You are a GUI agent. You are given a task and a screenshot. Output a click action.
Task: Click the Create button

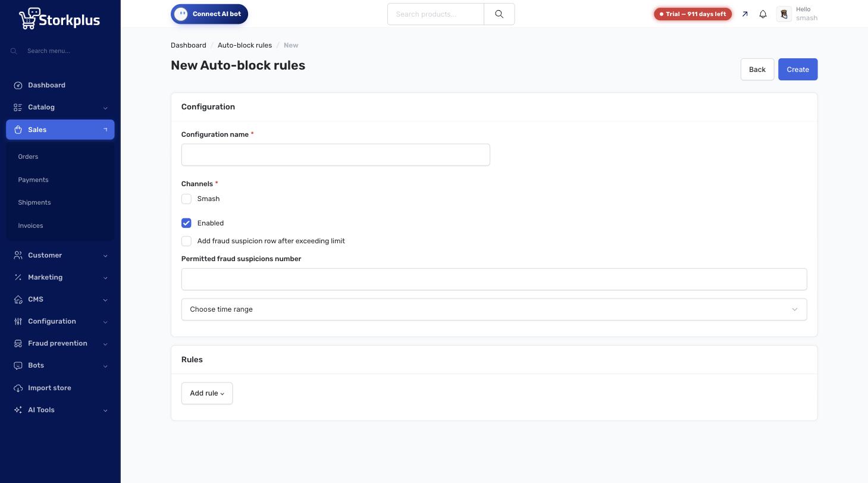tap(798, 69)
